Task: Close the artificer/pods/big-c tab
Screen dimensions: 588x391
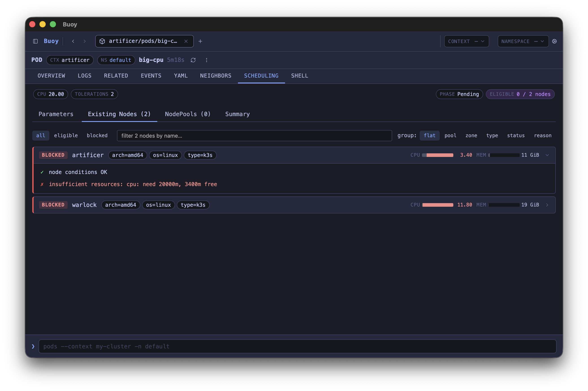Action: click(x=186, y=41)
